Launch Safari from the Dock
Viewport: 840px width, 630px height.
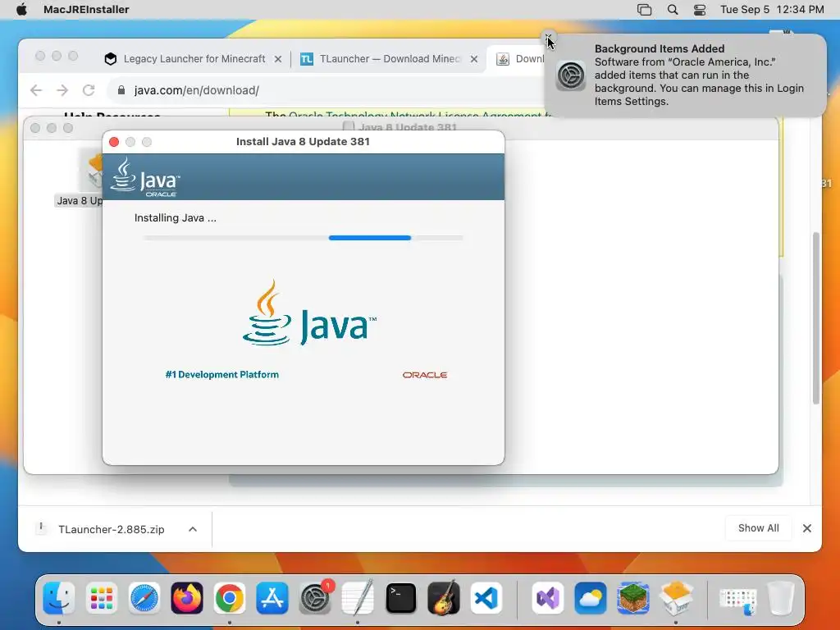(144, 598)
